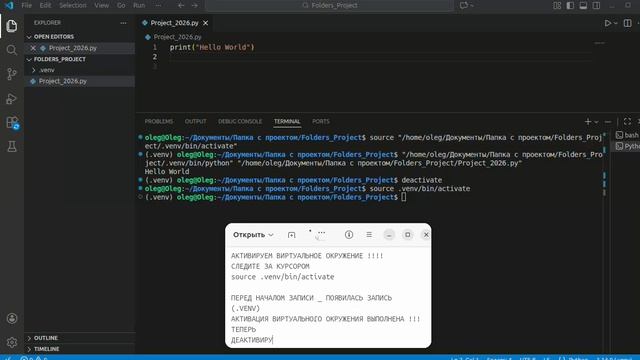
Task: Close Project_2026.py in Open Editors list
Action: [33, 48]
